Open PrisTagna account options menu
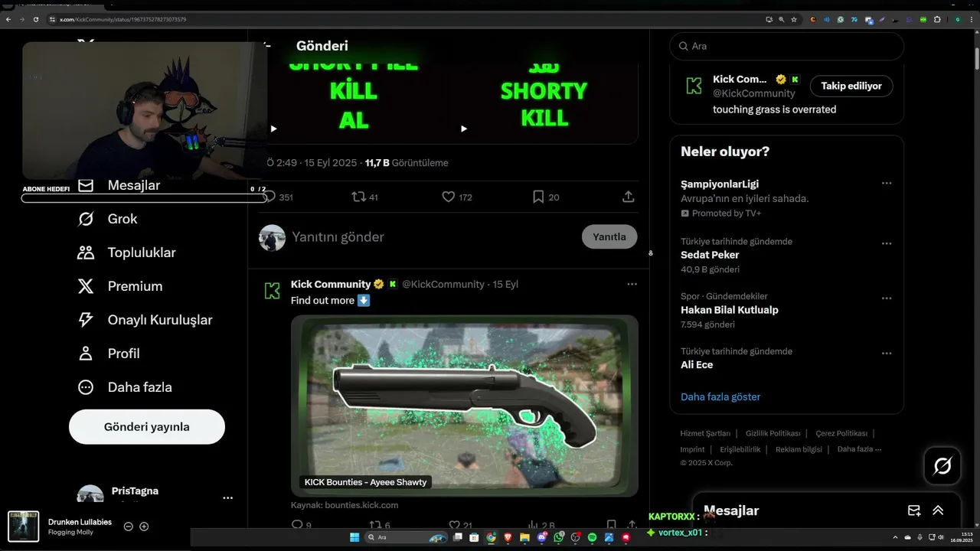The width and height of the screenshot is (980, 551). tap(227, 497)
